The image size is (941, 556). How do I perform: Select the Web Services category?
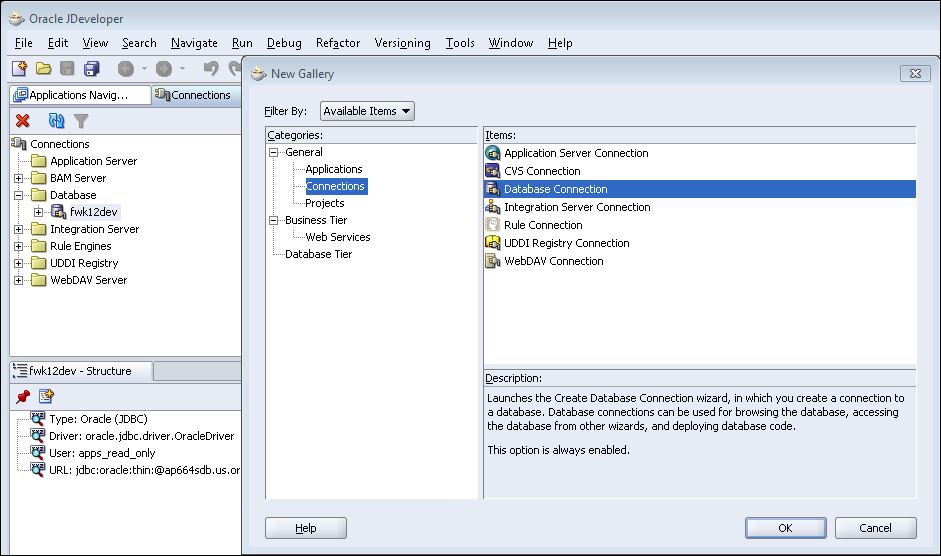338,237
